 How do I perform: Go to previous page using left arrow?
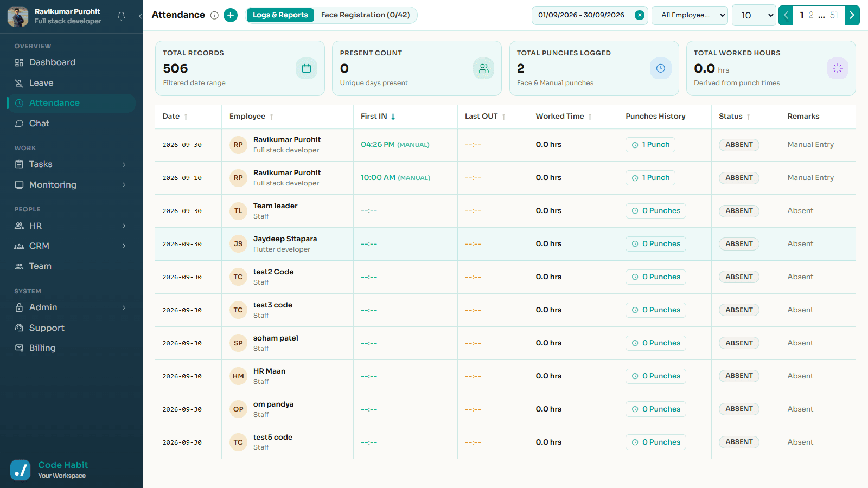786,15
